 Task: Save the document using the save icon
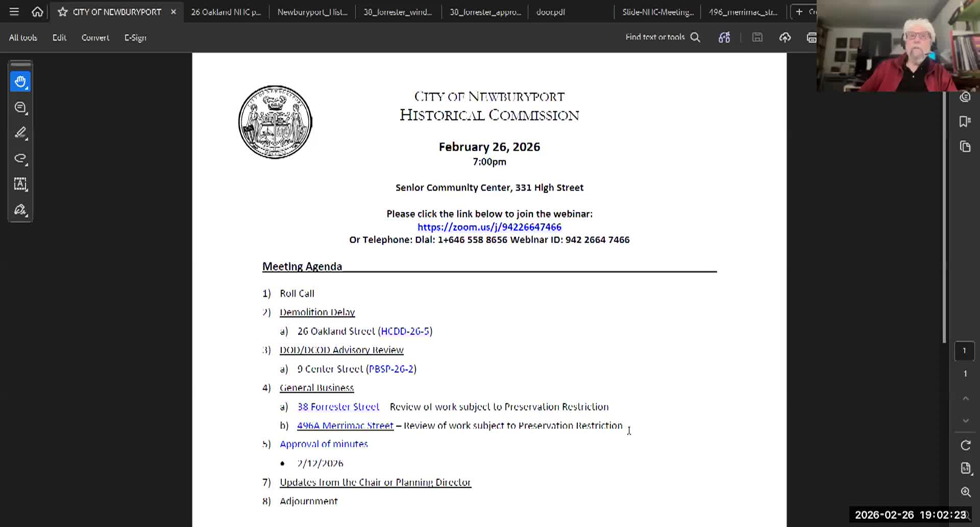[x=757, y=37]
